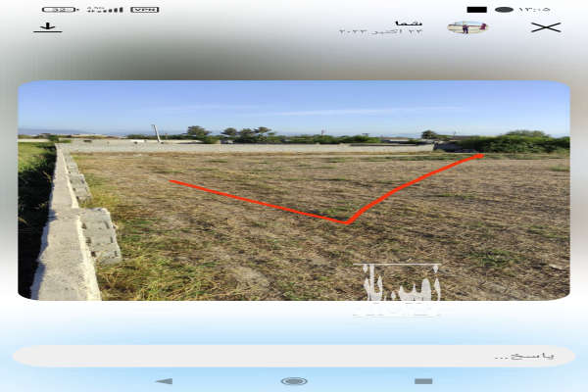Image resolution: width=588 pixels, height=392 pixels.
Task: Focus the "پاسخ..." reply input field
Action: coord(294,356)
